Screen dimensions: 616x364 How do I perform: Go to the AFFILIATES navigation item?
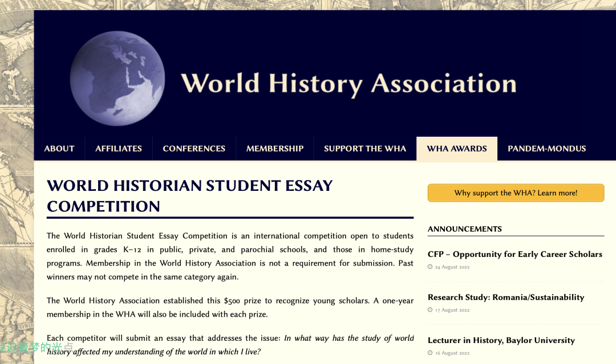click(x=119, y=149)
